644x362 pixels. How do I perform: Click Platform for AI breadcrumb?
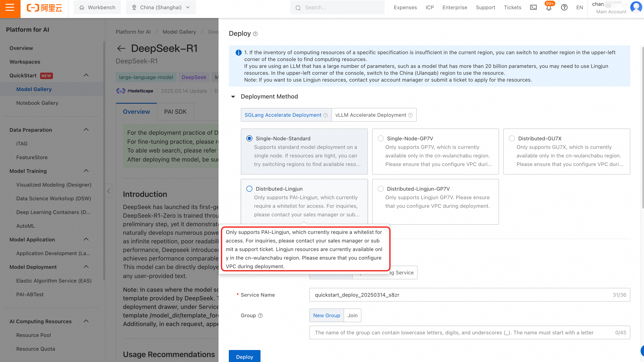[x=133, y=32]
